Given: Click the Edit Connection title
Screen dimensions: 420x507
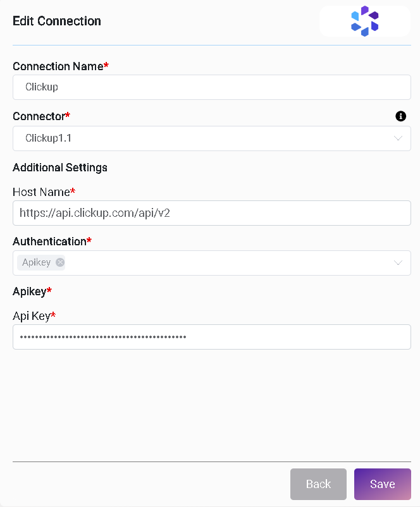Looking at the screenshot, I should point(57,21).
